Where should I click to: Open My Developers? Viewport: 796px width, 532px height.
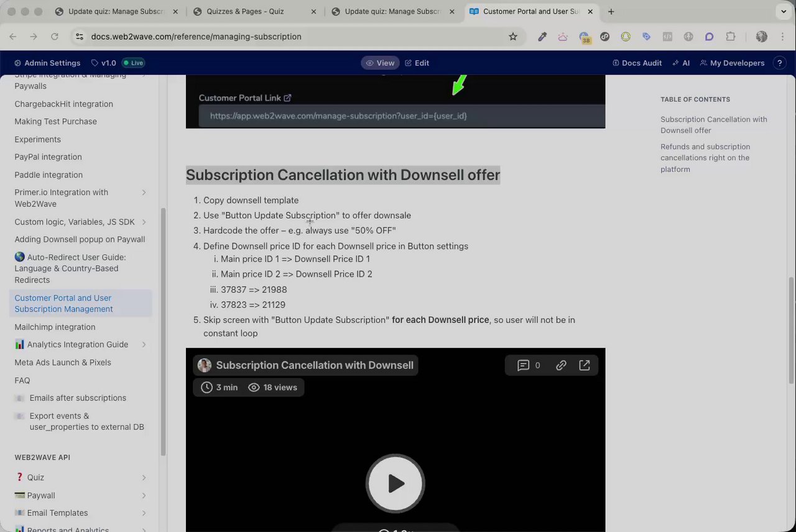click(x=732, y=63)
